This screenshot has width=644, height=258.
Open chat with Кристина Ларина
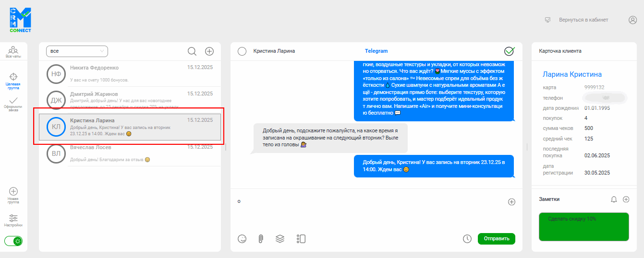(130, 127)
